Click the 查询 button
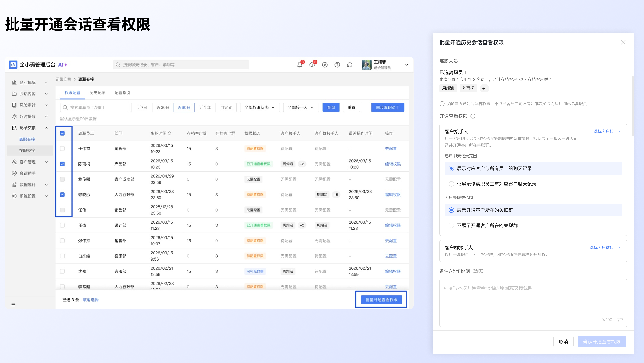The image size is (644, 363). click(x=331, y=107)
